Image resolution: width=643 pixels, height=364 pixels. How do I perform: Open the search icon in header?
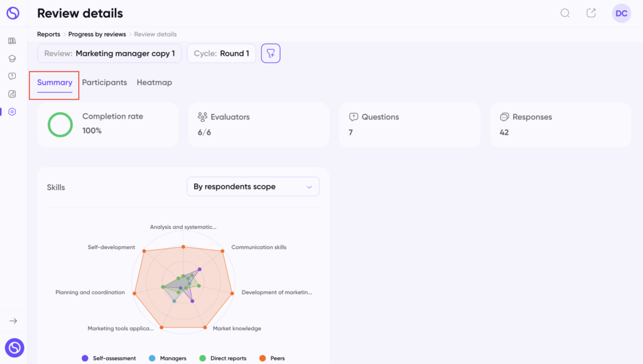pyautogui.click(x=565, y=13)
